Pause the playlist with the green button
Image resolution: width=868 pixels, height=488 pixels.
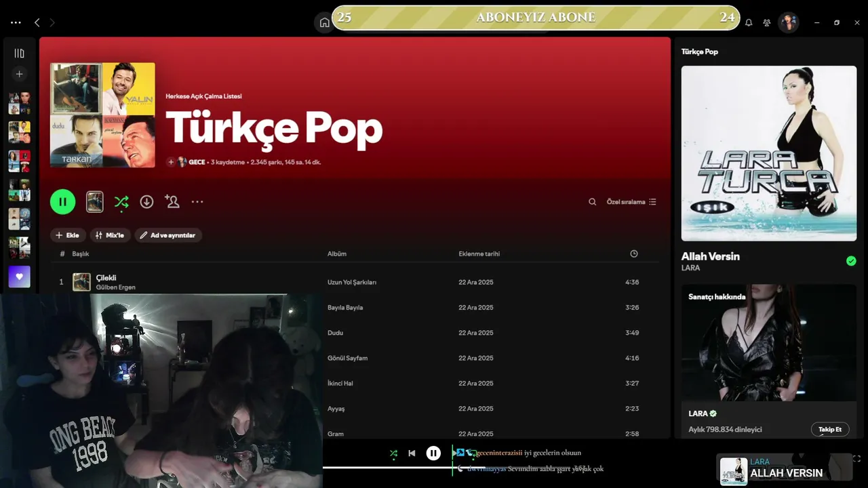pyautogui.click(x=62, y=201)
